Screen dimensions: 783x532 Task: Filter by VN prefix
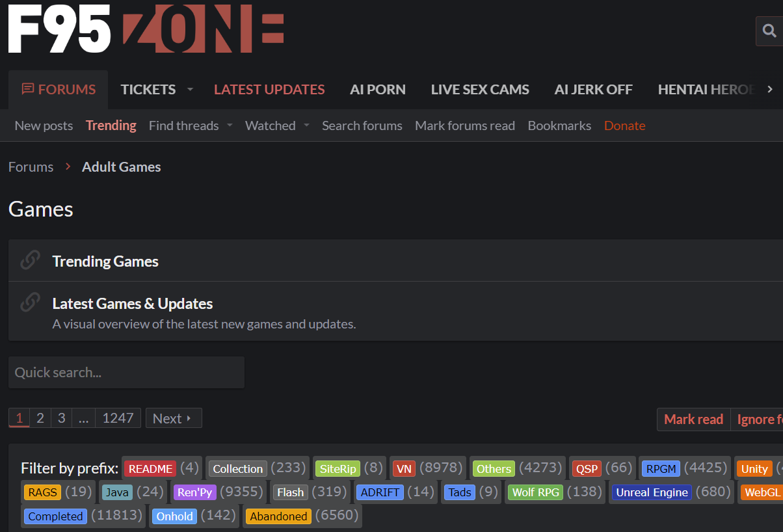[x=404, y=468]
